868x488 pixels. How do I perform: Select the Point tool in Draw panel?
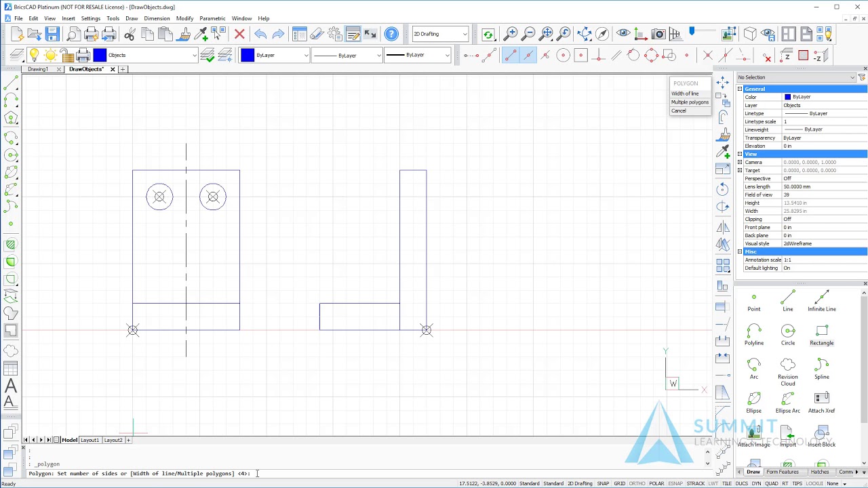click(753, 300)
